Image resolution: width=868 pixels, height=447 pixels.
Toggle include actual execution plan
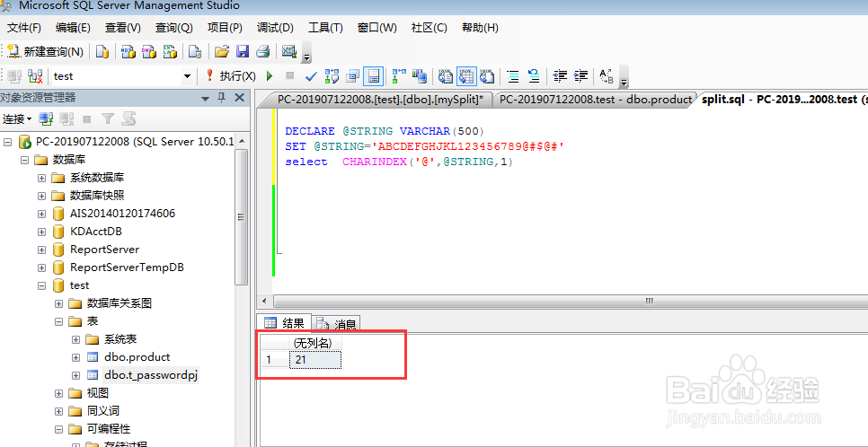pos(400,75)
